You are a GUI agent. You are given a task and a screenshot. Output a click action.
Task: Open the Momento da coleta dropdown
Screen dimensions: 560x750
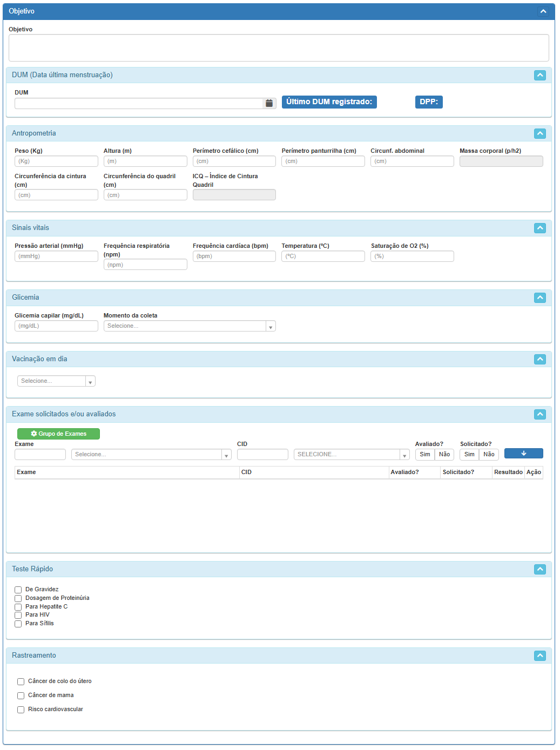coord(189,326)
